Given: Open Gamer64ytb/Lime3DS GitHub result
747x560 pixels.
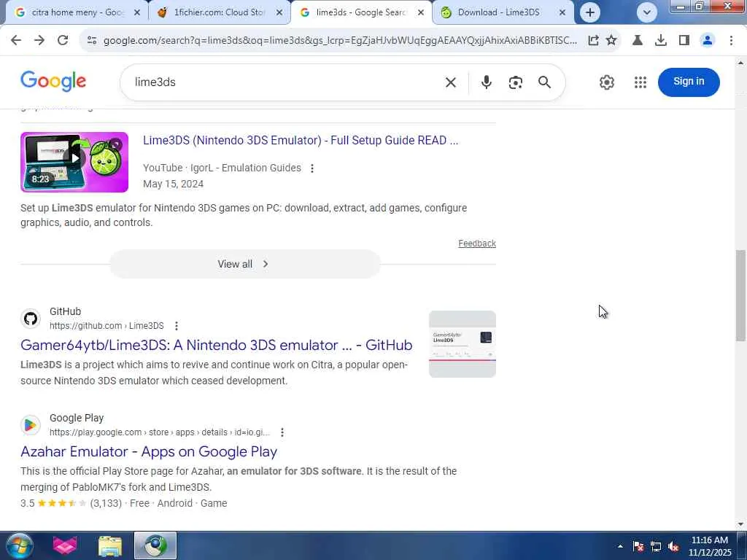Looking at the screenshot, I should point(216,345).
